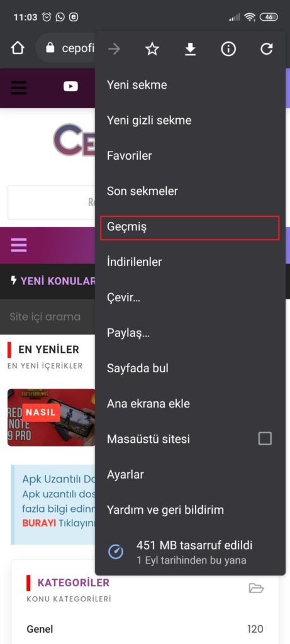290x644 pixels.
Task: Expand the purple hamburger navigation menu
Action: (19, 245)
